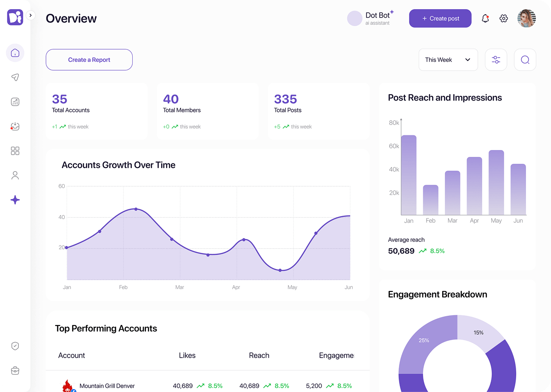Click the May bar in Post Reach chart
Viewport: 551px width, 392px height.
(x=496, y=183)
